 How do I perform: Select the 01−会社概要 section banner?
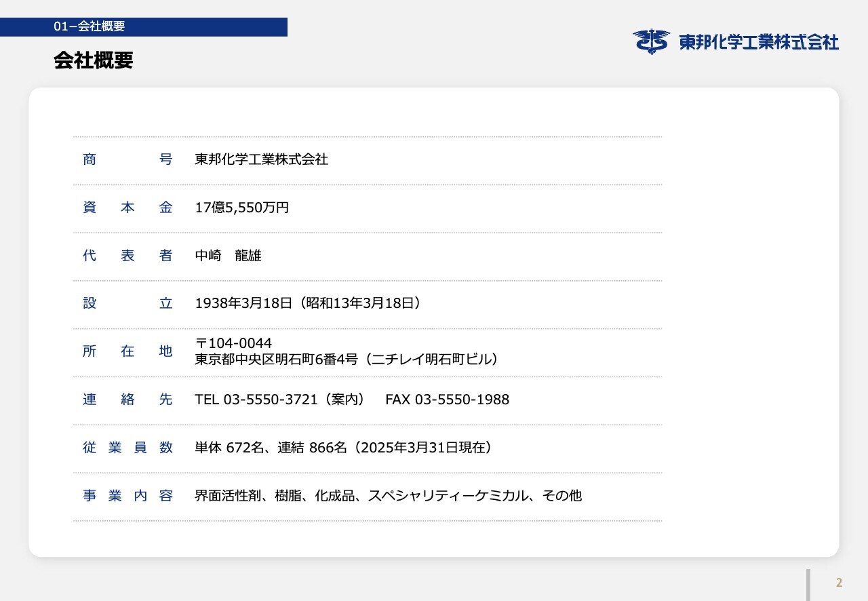coord(143,27)
